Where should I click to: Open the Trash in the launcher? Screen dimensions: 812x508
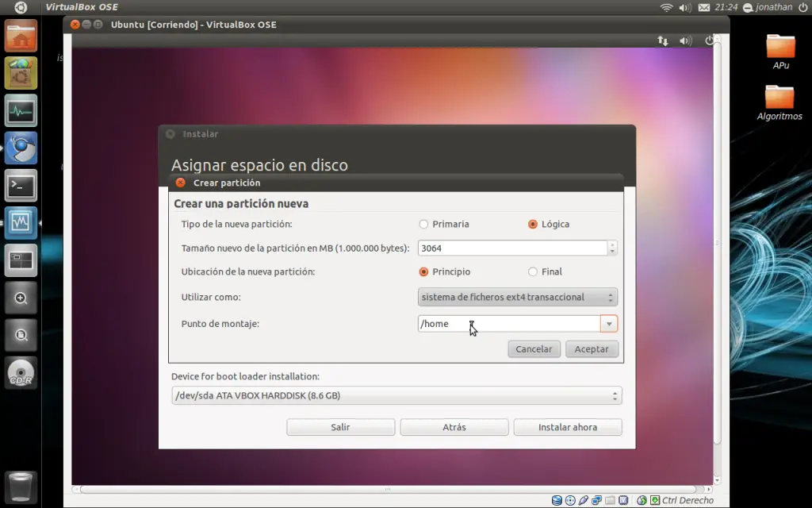click(x=21, y=487)
